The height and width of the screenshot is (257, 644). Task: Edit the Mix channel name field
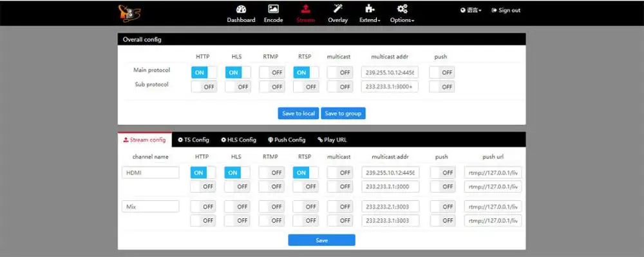coord(151,207)
